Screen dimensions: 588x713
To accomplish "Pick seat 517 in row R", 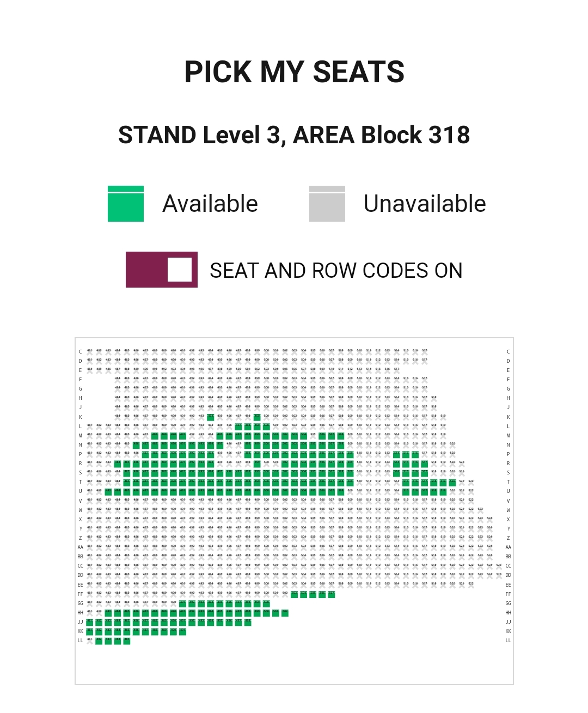I will 424,464.
